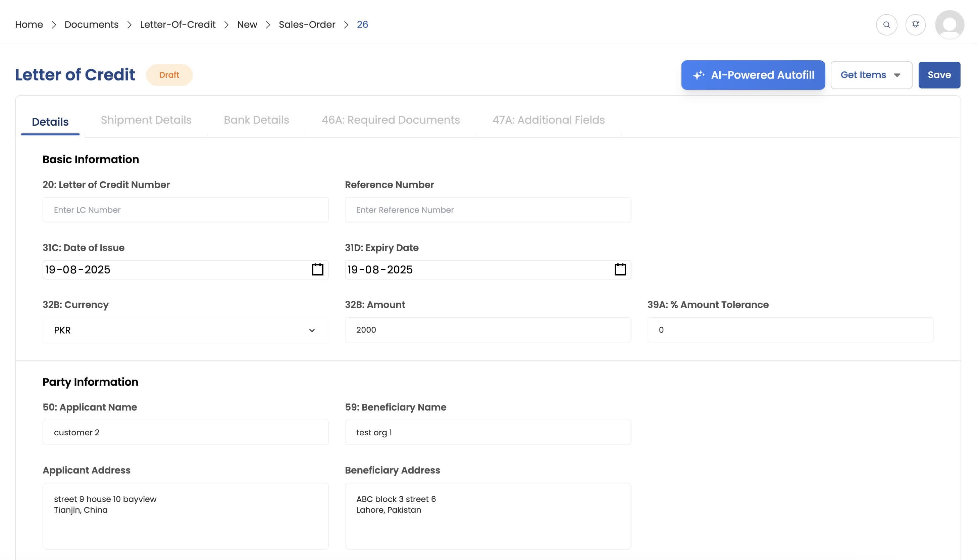Switch to the 47A: Additional Fields tab
Viewport: 977px width, 560px height.
(549, 120)
